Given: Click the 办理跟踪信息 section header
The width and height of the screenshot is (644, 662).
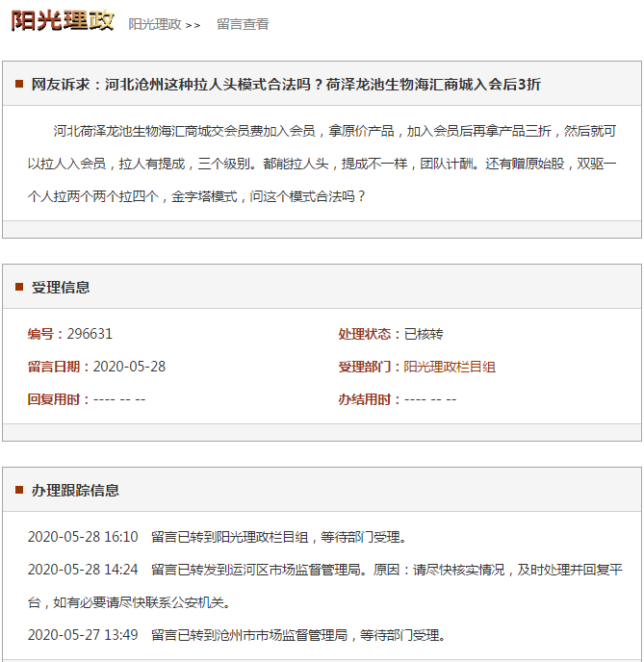Looking at the screenshot, I should [75, 491].
